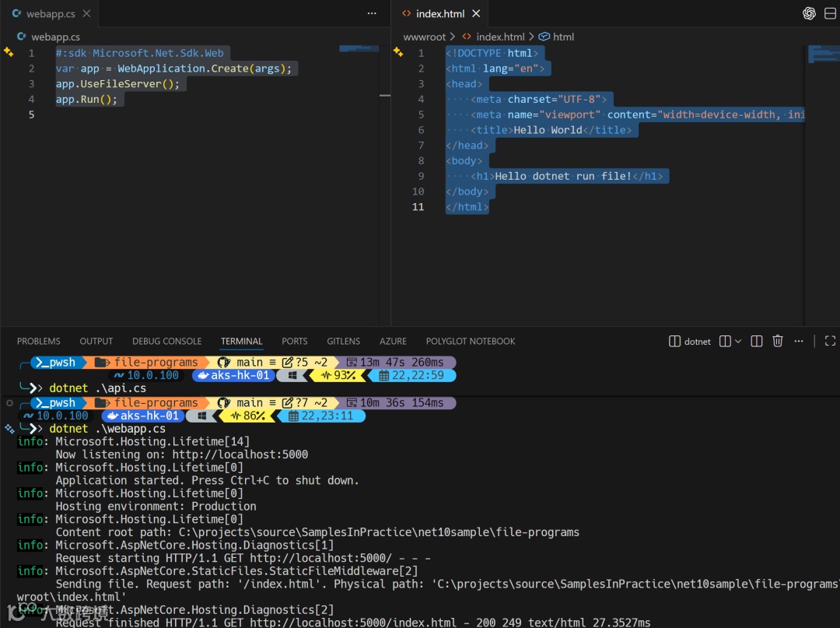Click the split editor layout icon
This screenshot has height=628, width=840.
coord(831,13)
